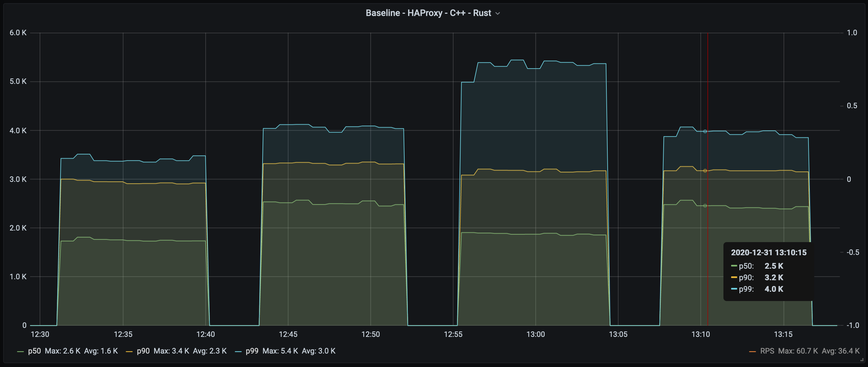
Task: Open the green p50 legend color swatch
Action: [20, 352]
